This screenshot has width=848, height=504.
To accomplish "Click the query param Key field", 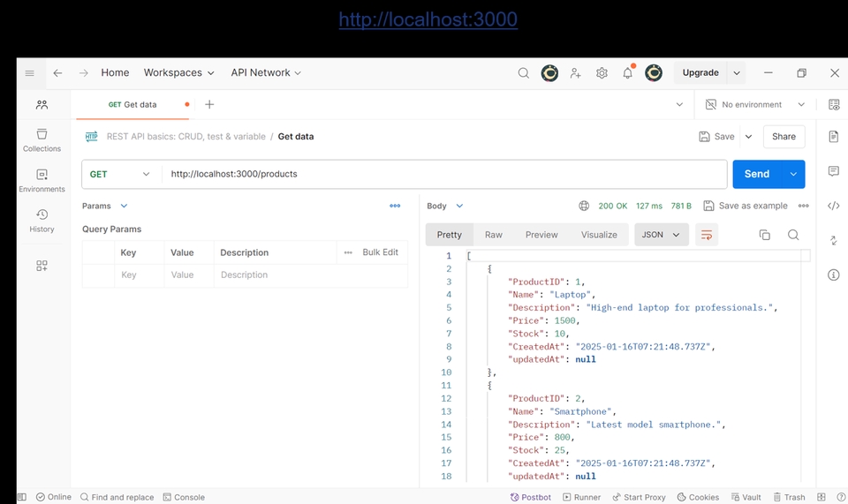I will (139, 275).
